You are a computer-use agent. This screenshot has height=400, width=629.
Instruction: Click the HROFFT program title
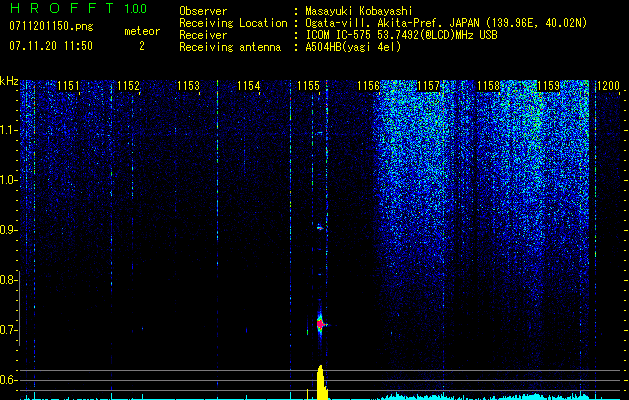coord(62,8)
